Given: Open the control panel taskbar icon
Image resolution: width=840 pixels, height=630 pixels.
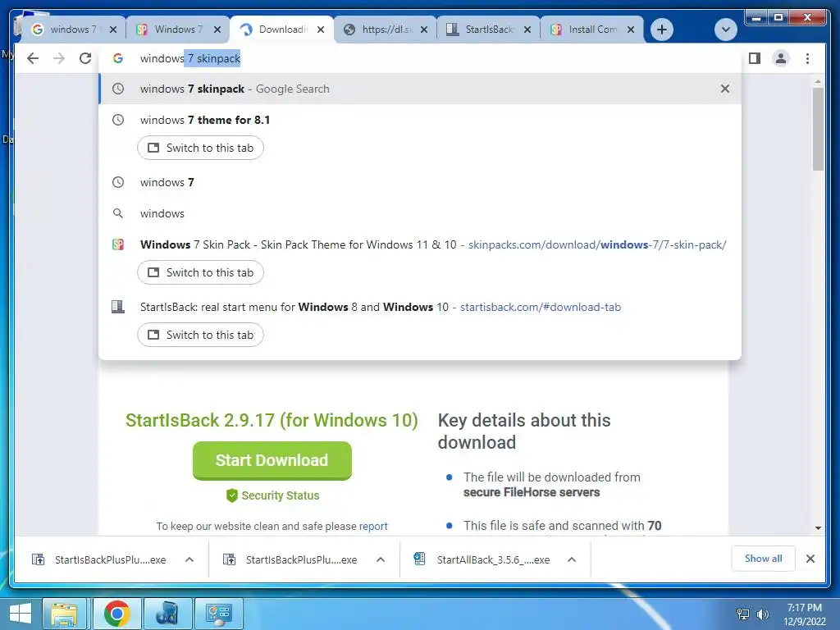Looking at the screenshot, I should point(218,614).
